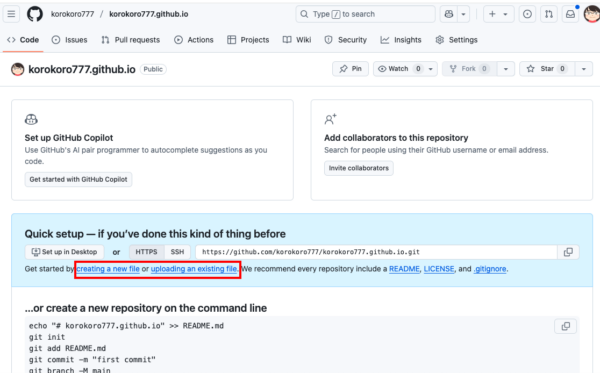Viewport: 600px width, 373px height.
Task: Open the repository Settings tab
Action: coord(457,40)
